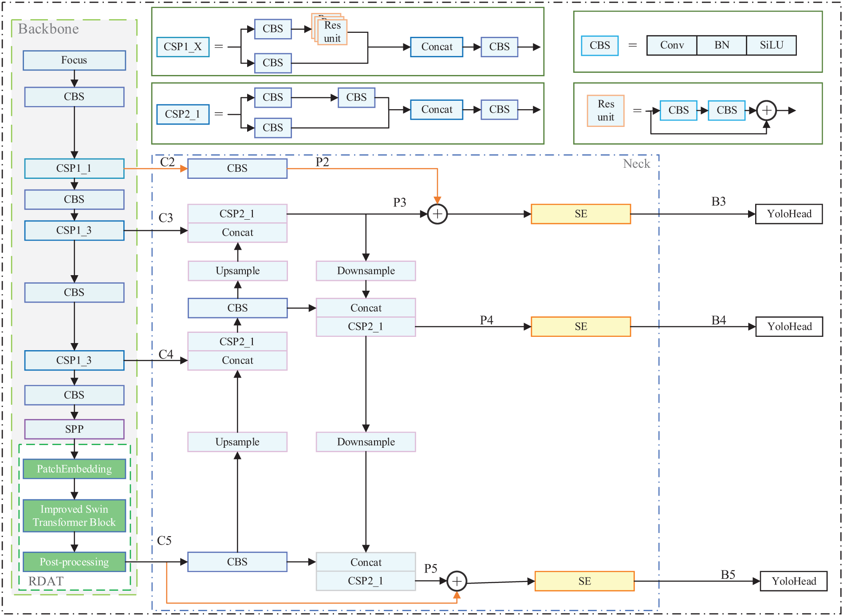Expand the CSP2_1 definition panel

[x=183, y=114]
